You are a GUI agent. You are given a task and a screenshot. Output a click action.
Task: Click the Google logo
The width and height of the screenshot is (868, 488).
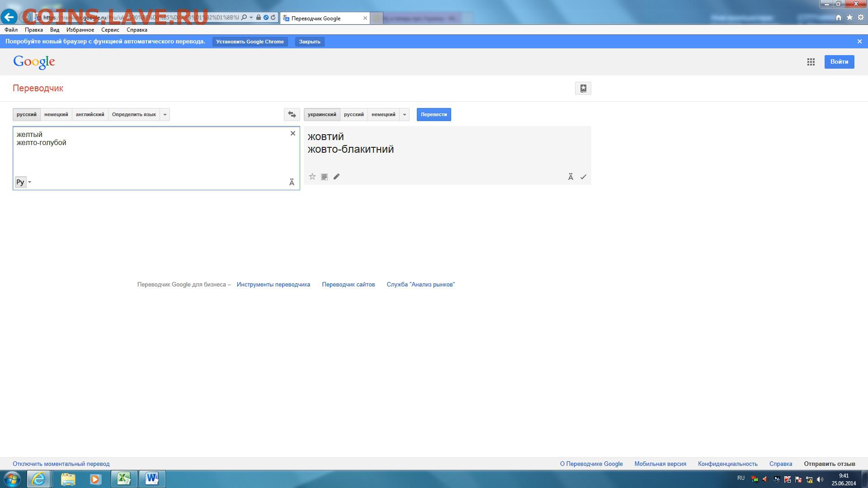[34, 62]
